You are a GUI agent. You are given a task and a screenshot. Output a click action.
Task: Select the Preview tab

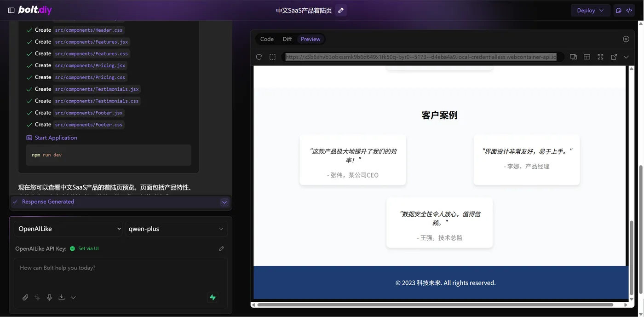coord(310,39)
